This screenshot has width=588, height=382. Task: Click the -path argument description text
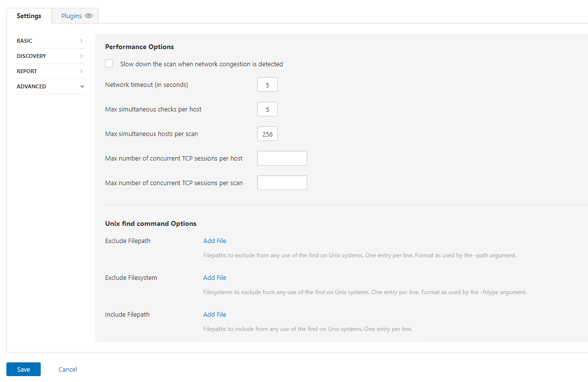click(x=360, y=255)
